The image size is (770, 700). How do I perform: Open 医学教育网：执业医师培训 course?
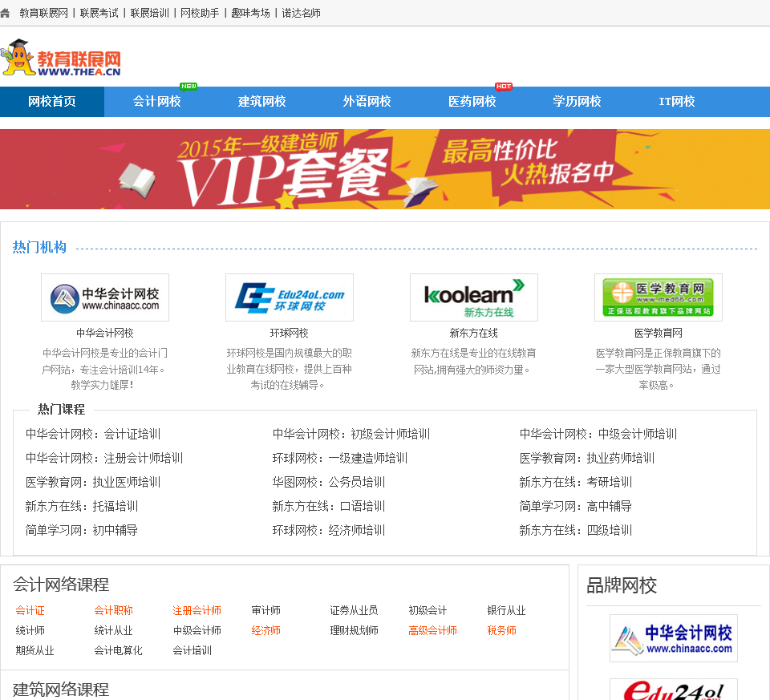tap(93, 482)
